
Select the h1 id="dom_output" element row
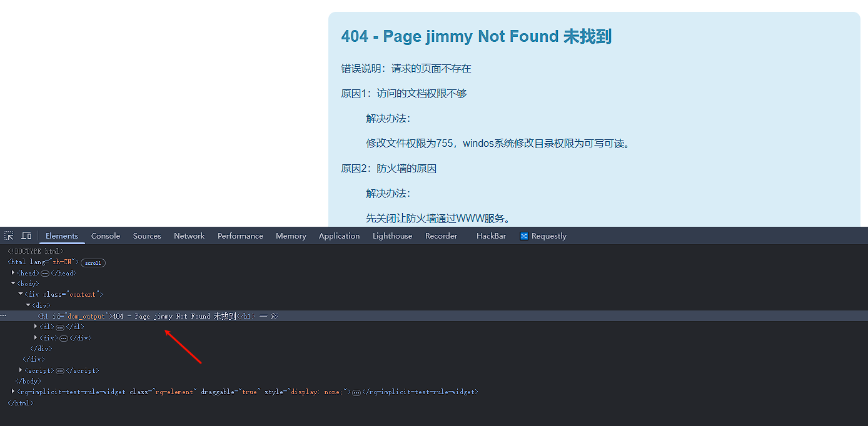pos(434,316)
